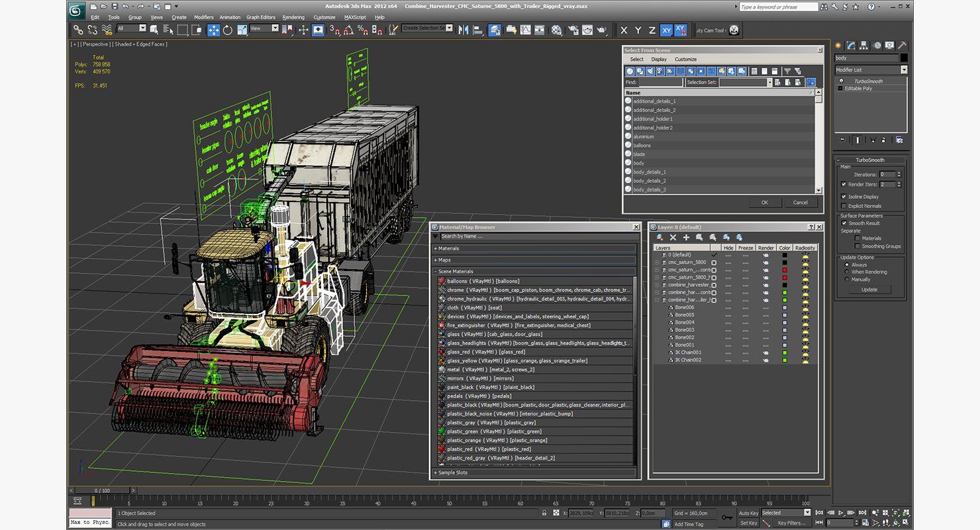Click Create New Layer icon in Layer dialog

coord(660,237)
